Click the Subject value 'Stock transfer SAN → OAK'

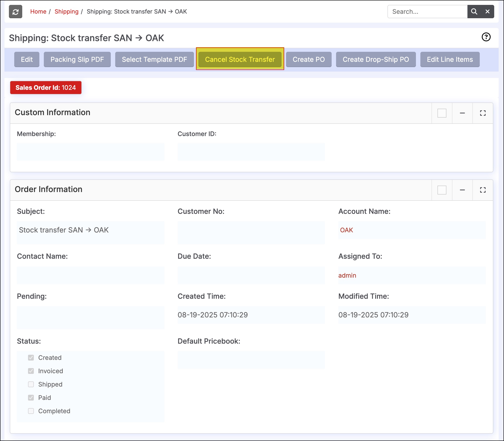click(x=64, y=230)
